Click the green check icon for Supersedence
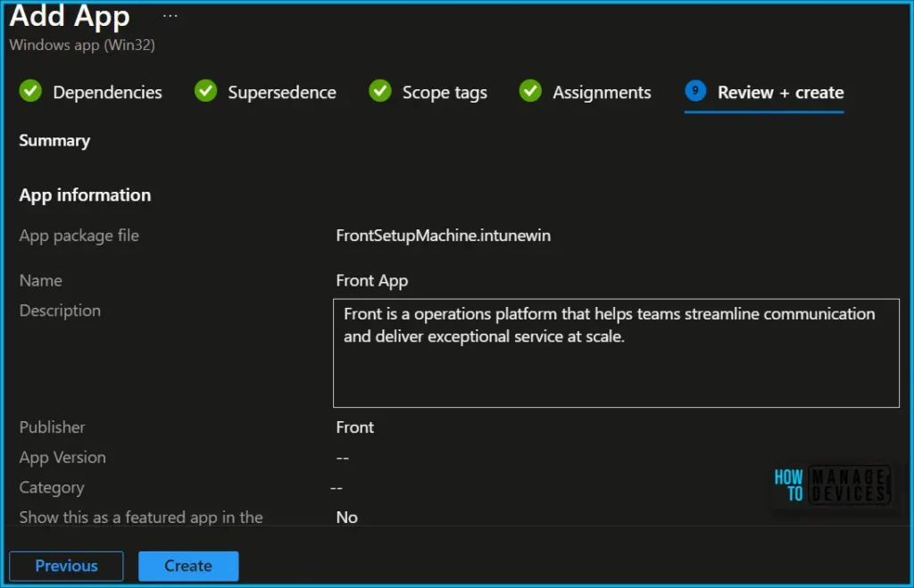 click(206, 91)
